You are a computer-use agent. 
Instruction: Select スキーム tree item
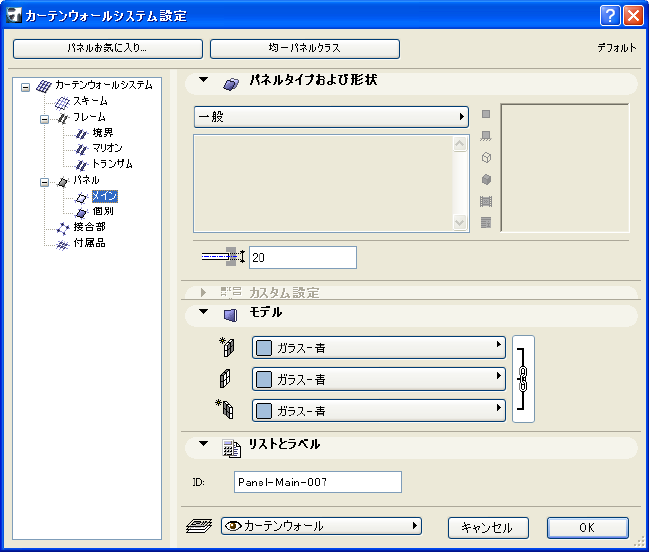[x=90, y=101]
